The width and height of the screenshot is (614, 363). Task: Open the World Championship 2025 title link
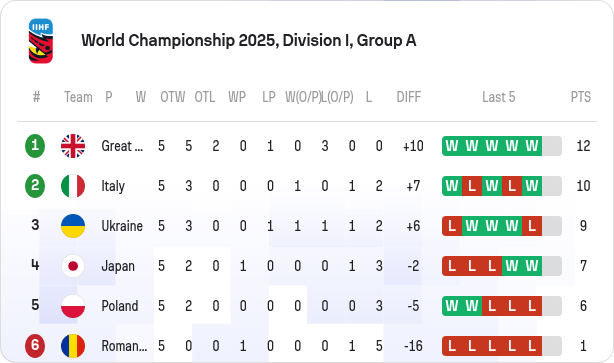[249, 41]
